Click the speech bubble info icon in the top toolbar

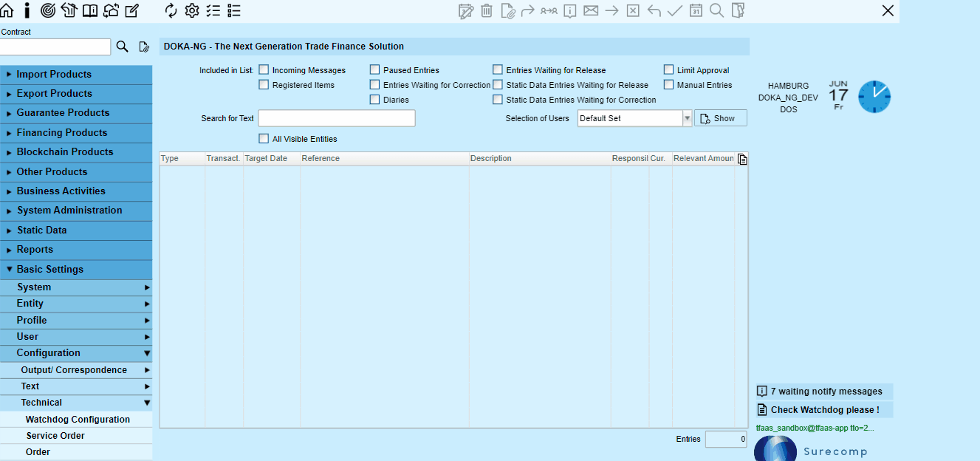[x=570, y=10]
